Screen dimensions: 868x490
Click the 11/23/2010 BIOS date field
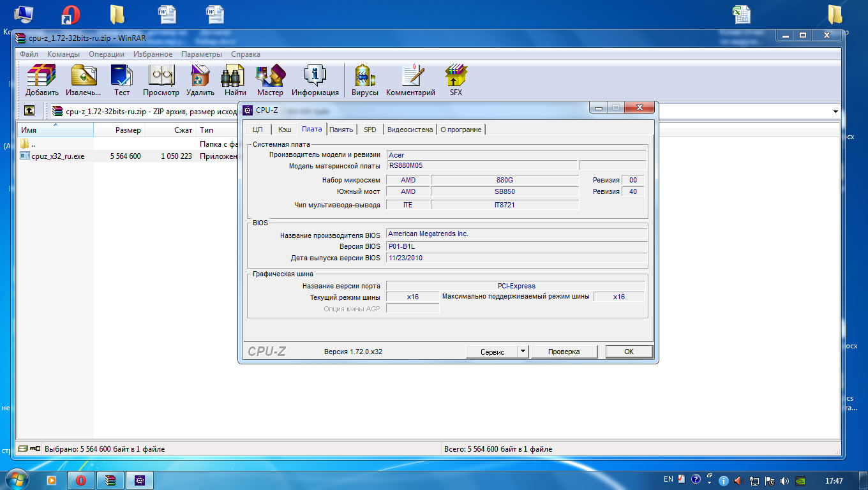point(516,258)
